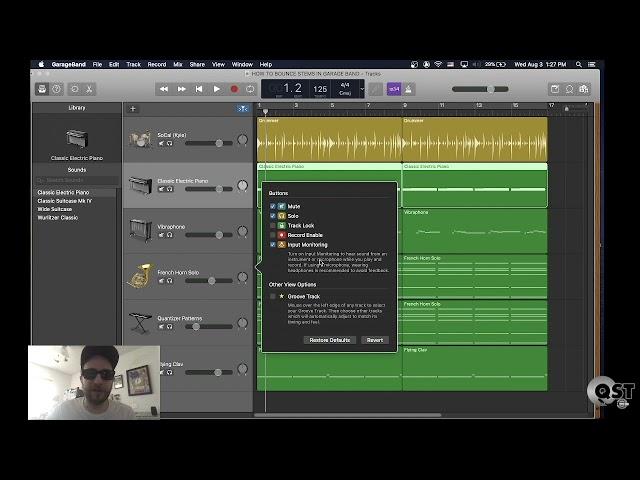Open the Apple menu
Viewport: 640px width, 480px height.
coord(41,64)
